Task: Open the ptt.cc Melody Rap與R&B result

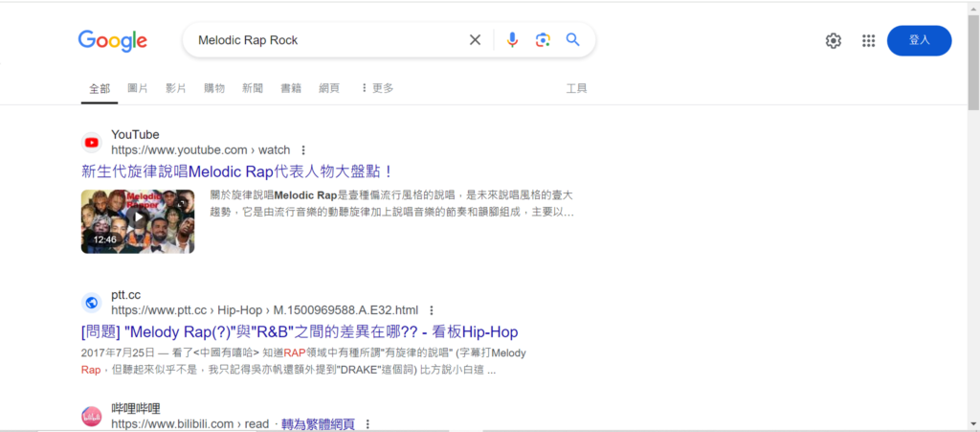Action: click(x=300, y=332)
